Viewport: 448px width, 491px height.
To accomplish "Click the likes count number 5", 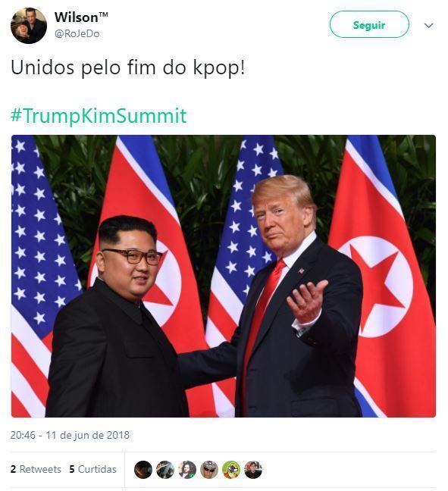I will click(72, 469).
